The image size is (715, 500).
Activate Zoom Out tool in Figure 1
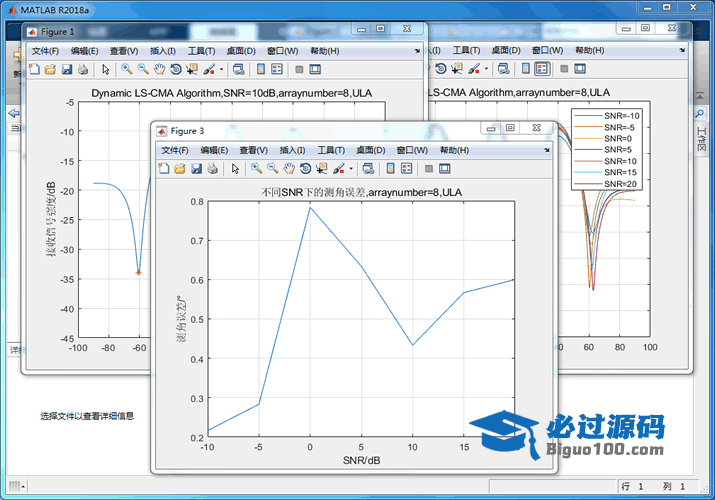[143, 69]
